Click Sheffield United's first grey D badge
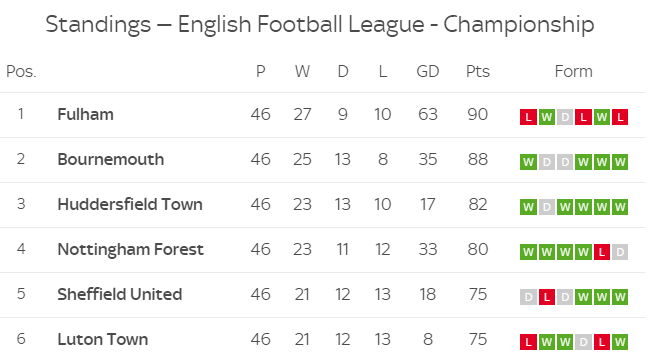 tap(528, 297)
